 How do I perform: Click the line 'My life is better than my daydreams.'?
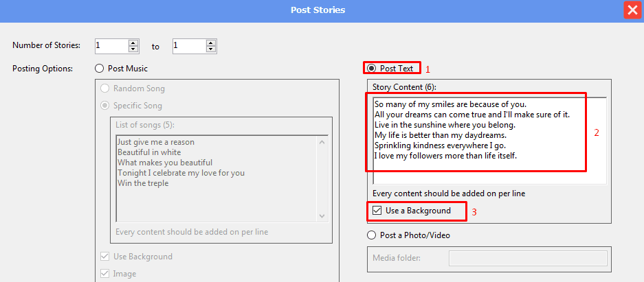click(440, 135)
